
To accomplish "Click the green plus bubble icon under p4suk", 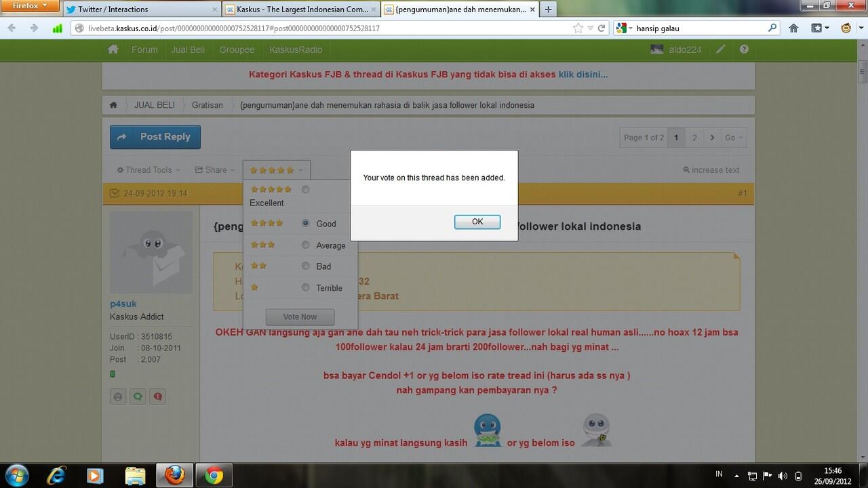I will click(138, 396).
